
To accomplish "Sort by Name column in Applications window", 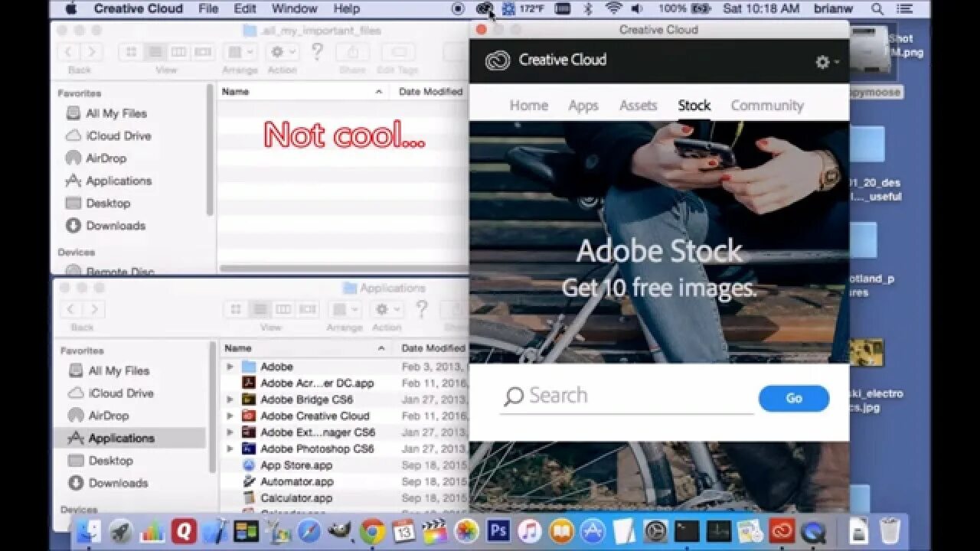I will coord(306,348).
